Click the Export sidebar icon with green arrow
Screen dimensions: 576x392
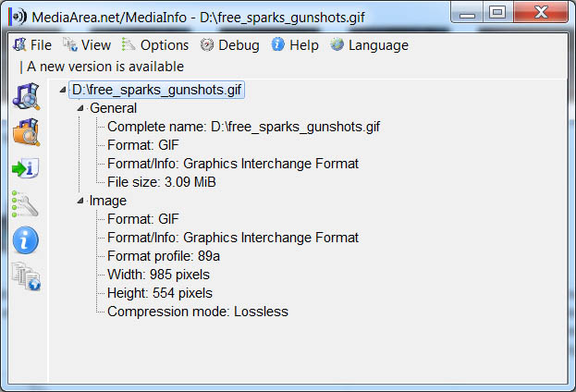click(26, 168)
